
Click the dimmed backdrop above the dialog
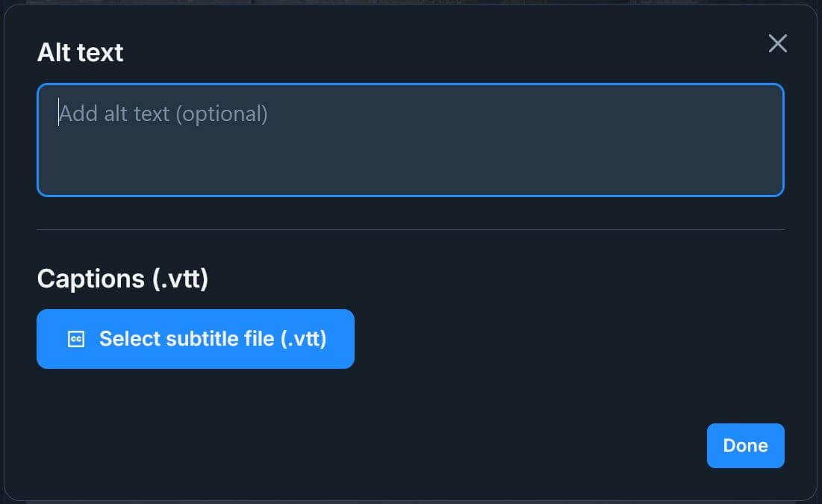click(x=411, y=1)
